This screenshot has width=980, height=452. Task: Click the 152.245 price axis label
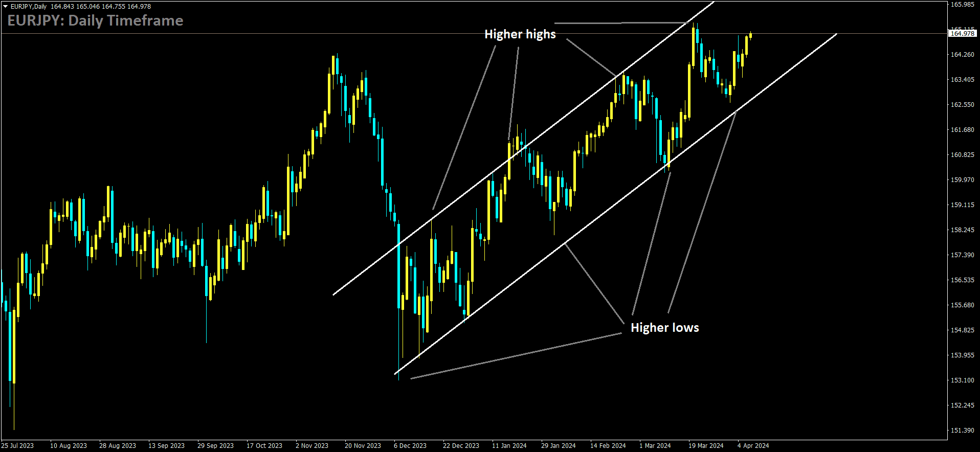[962, 405]
